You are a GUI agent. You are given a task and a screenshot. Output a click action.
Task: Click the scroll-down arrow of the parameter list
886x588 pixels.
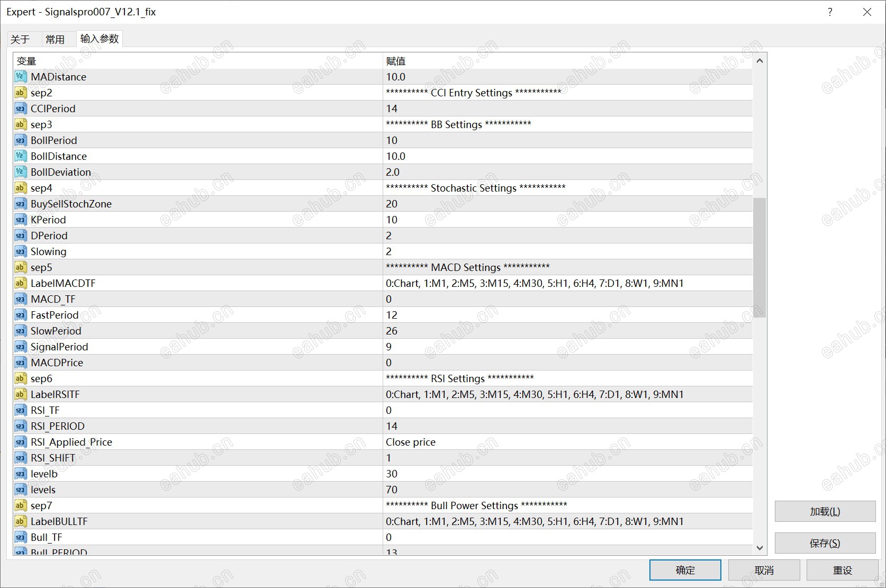coord(760,548)
